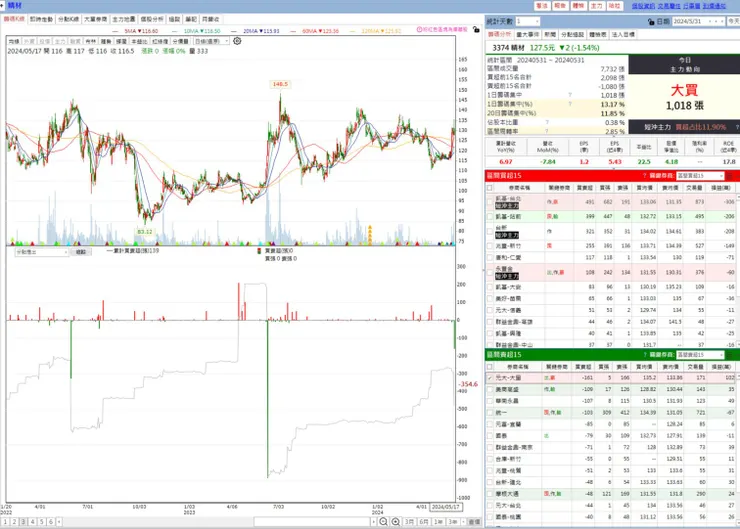Toggle select-all checkbox in 區間賣超15 header
Image resolution: width=740 pixels, height=529 pixels.
(x=490, y=367)
